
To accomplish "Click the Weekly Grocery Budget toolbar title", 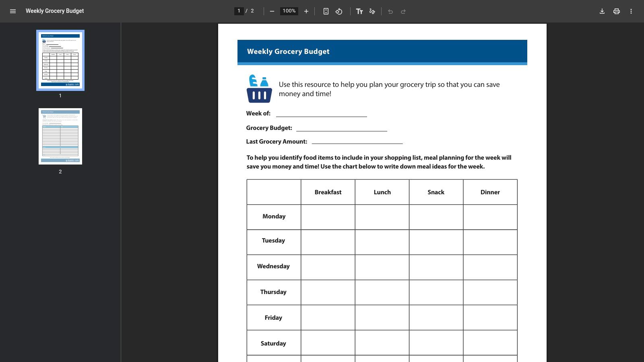I will coord(55,11).
